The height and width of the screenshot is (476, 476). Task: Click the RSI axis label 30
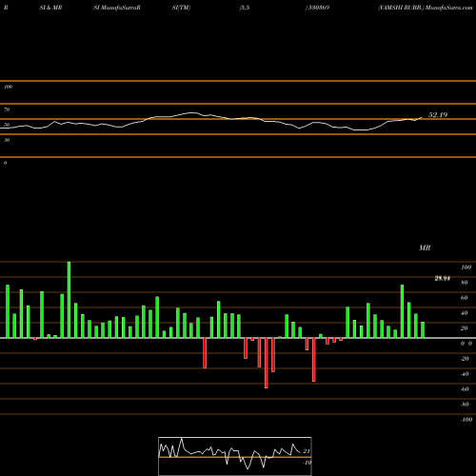7,140
